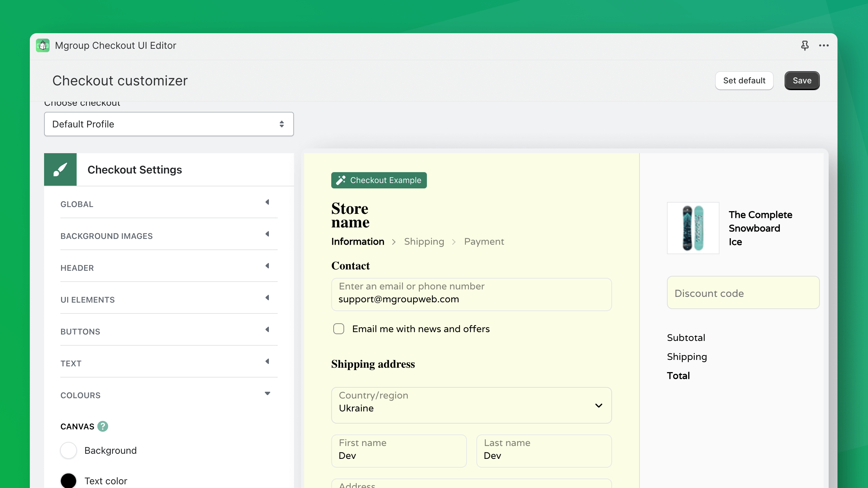868x488 pixels.
Task: Click the Checkout Settings paintbrush icon
Action: pyautogui.click(x=60, y=169)
